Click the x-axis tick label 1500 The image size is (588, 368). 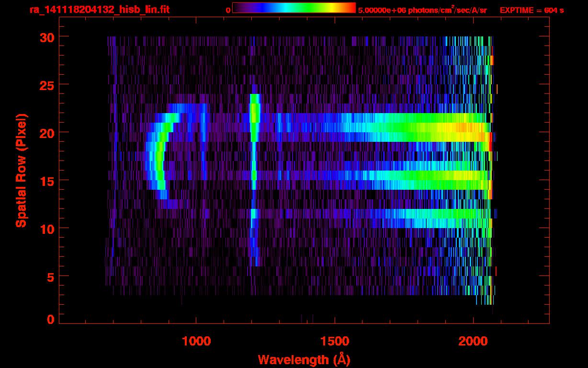tap(335, 341)
